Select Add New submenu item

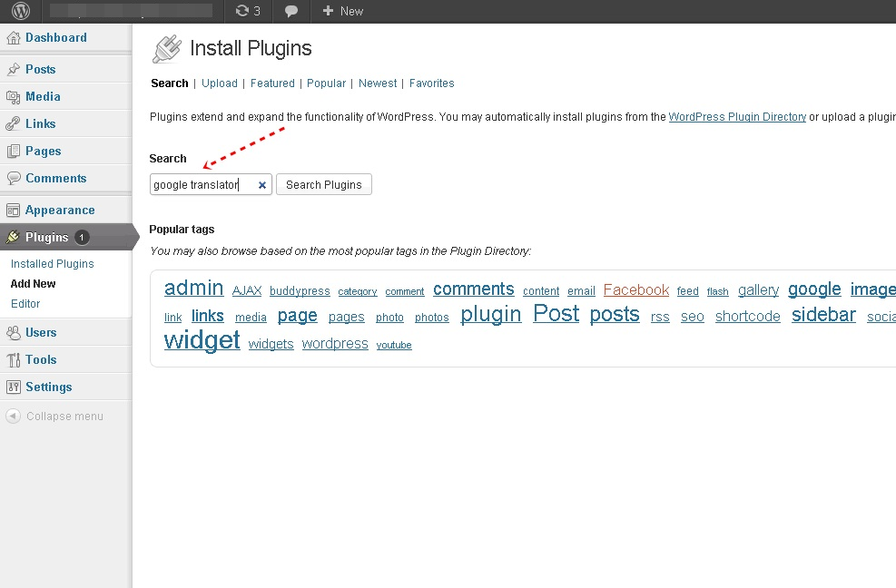click(x=34, y=284)
